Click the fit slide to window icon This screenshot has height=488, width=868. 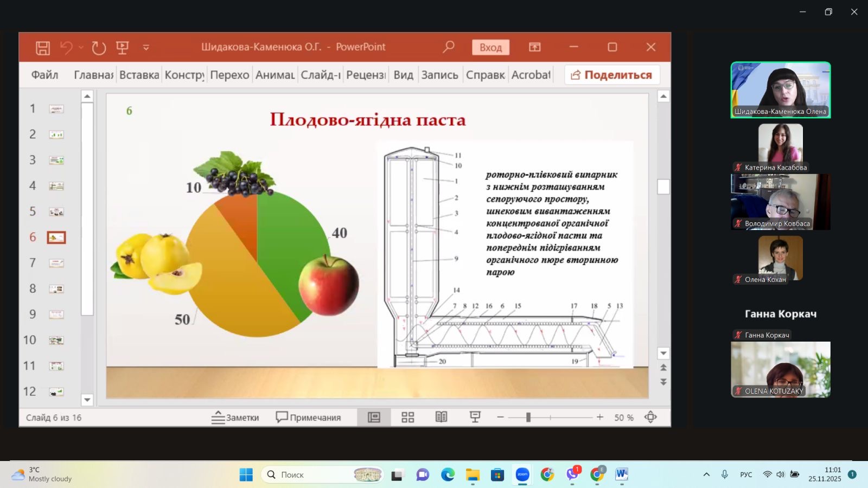point(650,417)
